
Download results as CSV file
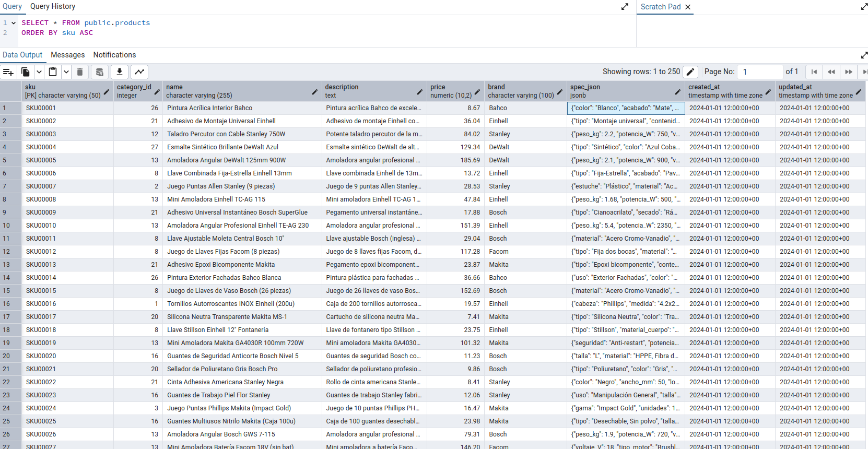(x=120, y=72)
